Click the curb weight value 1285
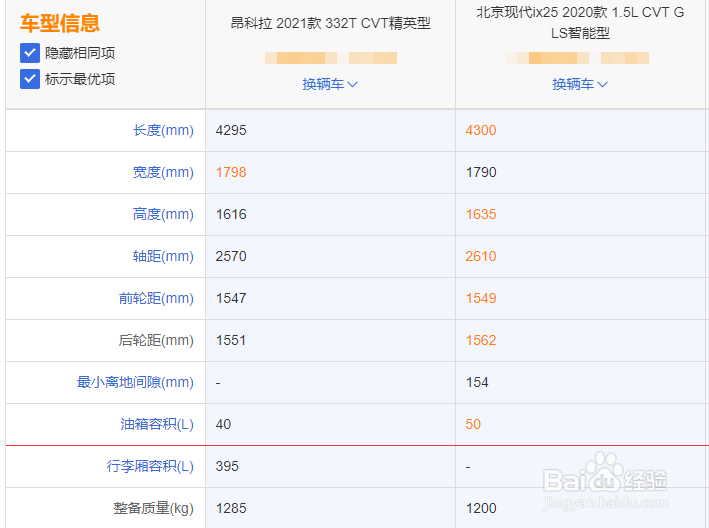 pyautogui.click(x=231, y=509)
